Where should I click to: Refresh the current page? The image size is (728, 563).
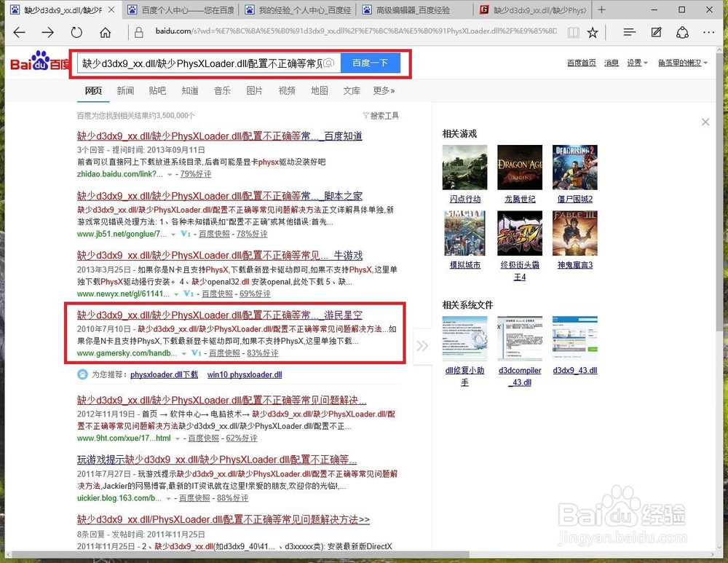pos(76,33)
